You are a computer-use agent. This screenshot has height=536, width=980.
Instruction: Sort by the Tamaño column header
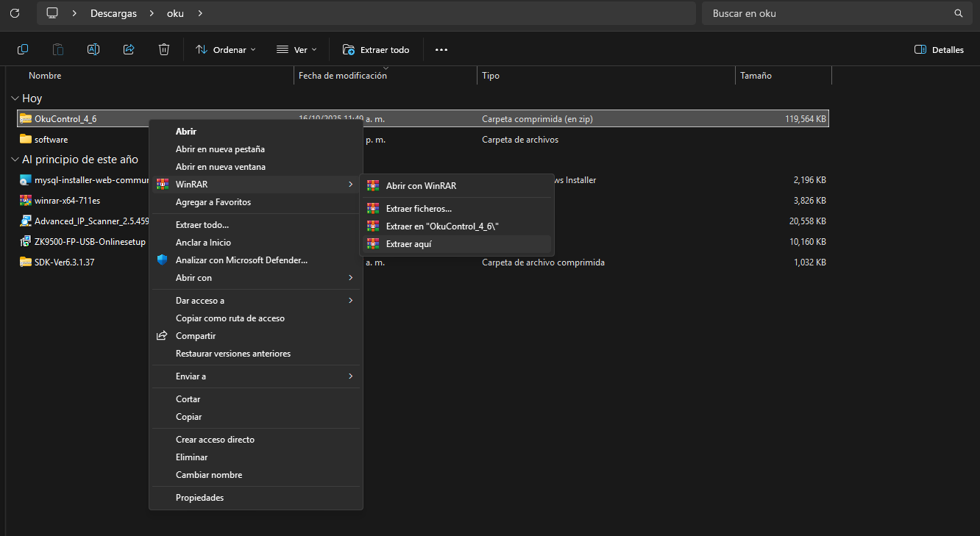pyautogui.click(x=756, y=76)
